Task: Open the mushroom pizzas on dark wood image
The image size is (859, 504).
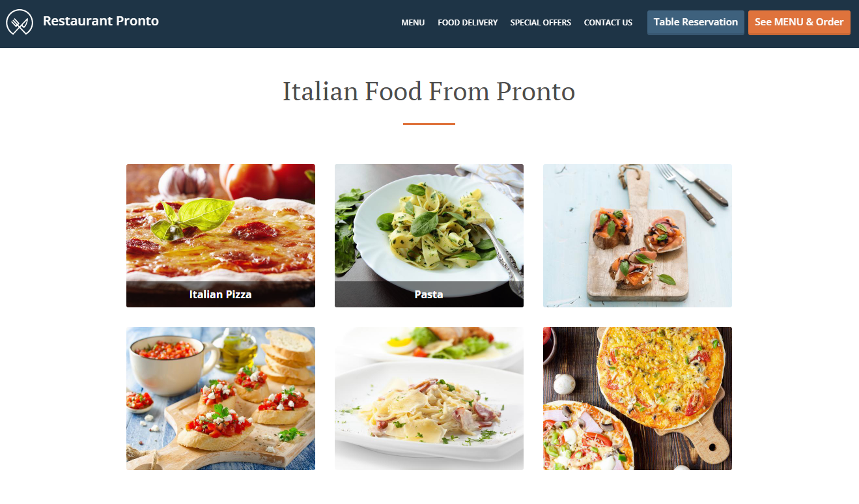Action: coord(638,399)
